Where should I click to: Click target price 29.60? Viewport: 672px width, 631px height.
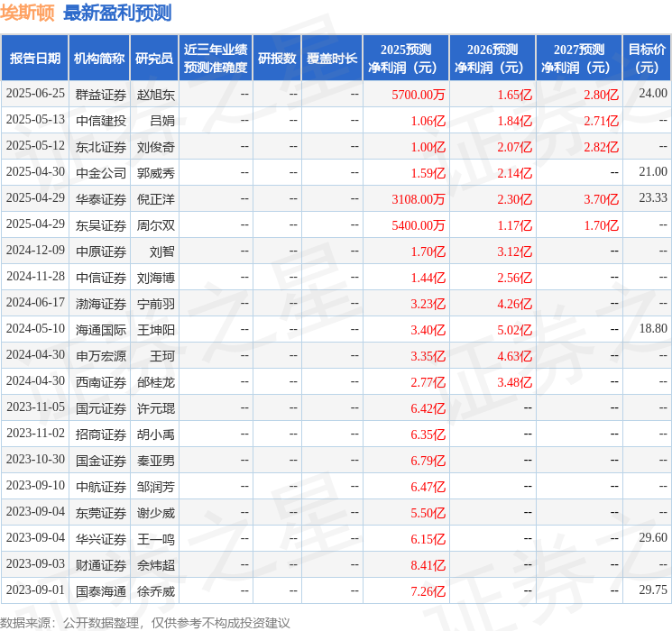[653, 537]
